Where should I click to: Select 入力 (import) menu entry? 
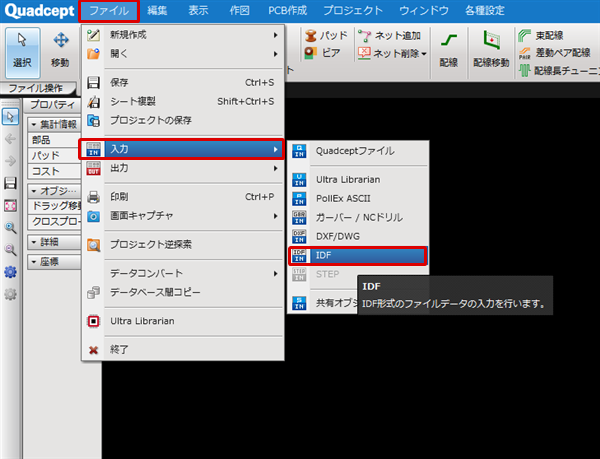point(181,149)
